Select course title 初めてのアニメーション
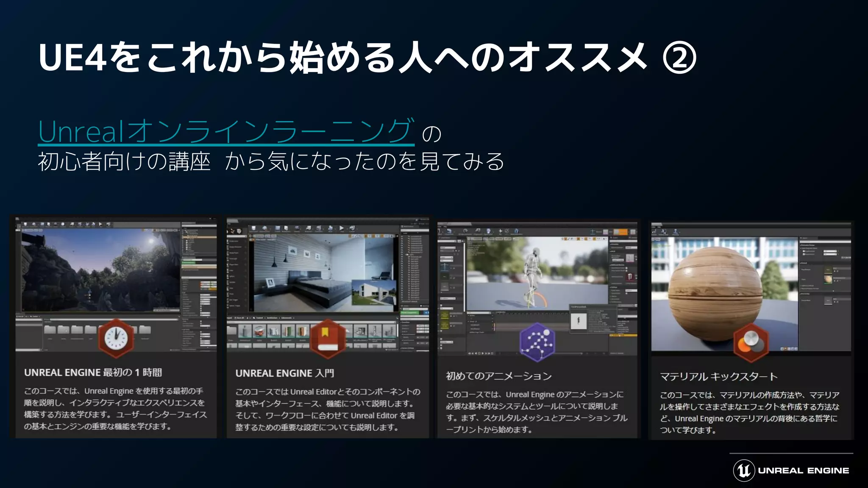Viewport: 868px width, 488px height. [x=498, y=376]
